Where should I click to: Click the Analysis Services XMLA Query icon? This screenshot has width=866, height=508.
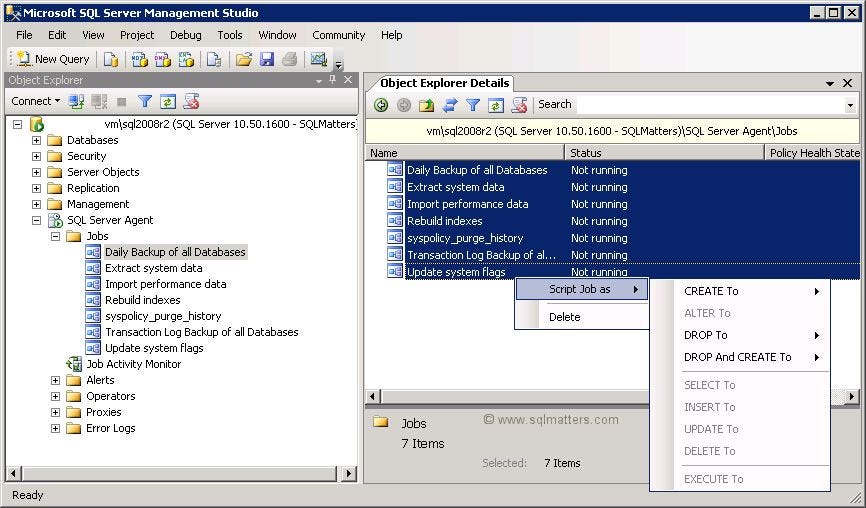186,59
